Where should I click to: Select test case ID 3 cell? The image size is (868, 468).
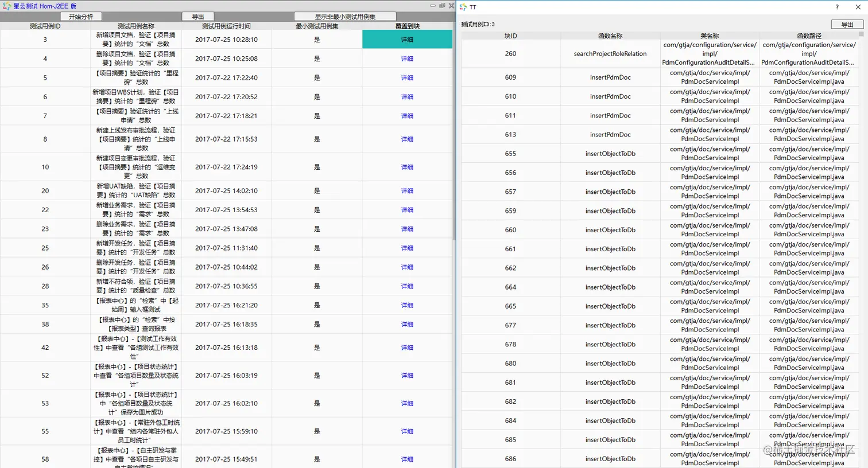pyautogui.click(x=45, y=40)
